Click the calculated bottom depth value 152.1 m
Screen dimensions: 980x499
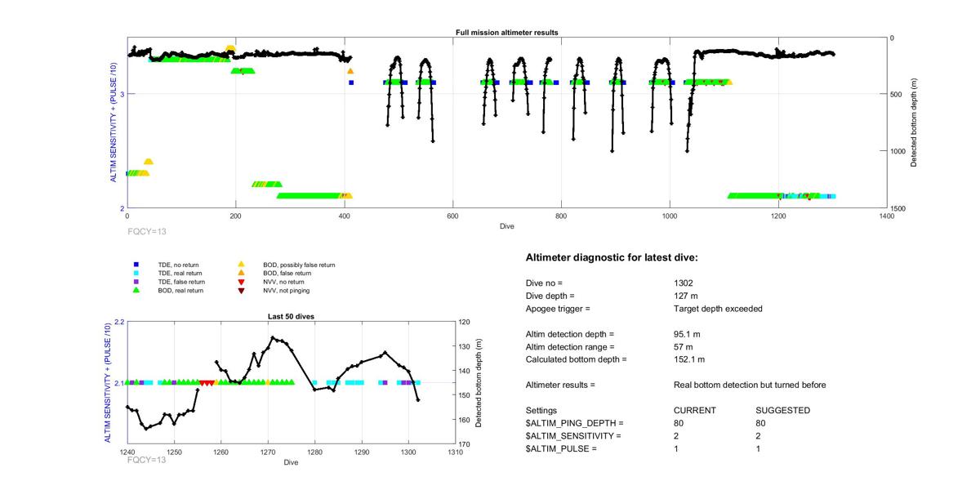pyautogui.click(x=689, y=359)
